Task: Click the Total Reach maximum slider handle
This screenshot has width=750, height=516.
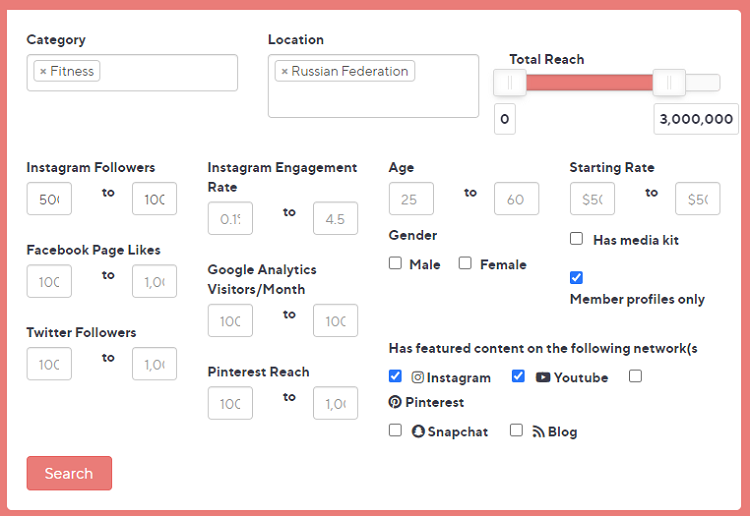Action: click(x=669, y=83)
